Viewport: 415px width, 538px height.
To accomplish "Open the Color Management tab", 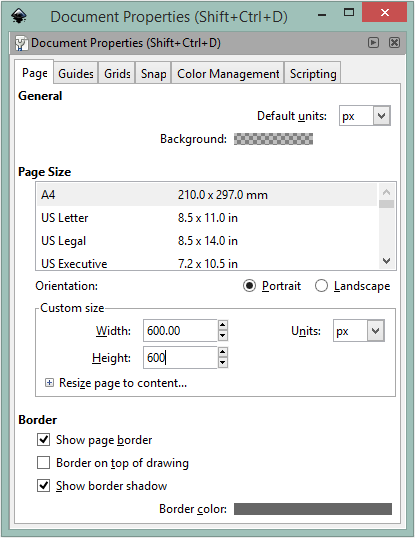I will (228, 73).
